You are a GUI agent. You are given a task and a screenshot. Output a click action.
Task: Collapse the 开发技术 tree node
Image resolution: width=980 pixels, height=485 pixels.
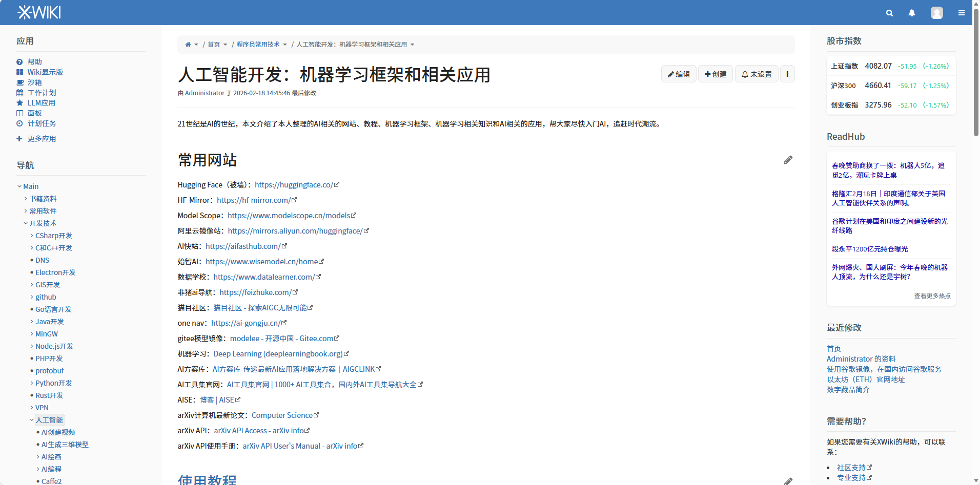point(26,223)
